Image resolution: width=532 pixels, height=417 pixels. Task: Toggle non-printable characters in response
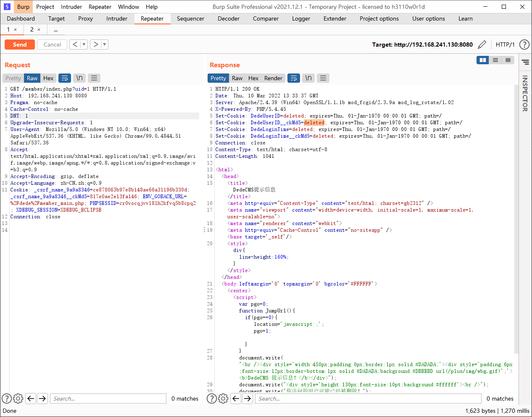(308, 78)
